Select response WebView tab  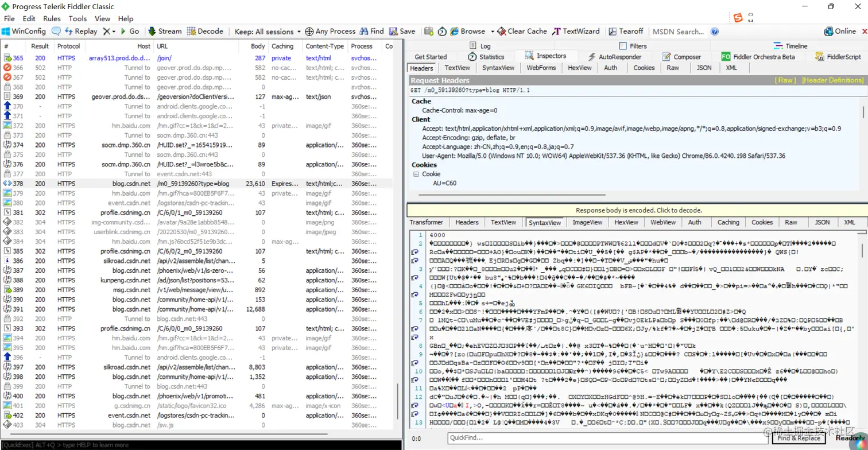pyautogui.click(x=662, y=222)
